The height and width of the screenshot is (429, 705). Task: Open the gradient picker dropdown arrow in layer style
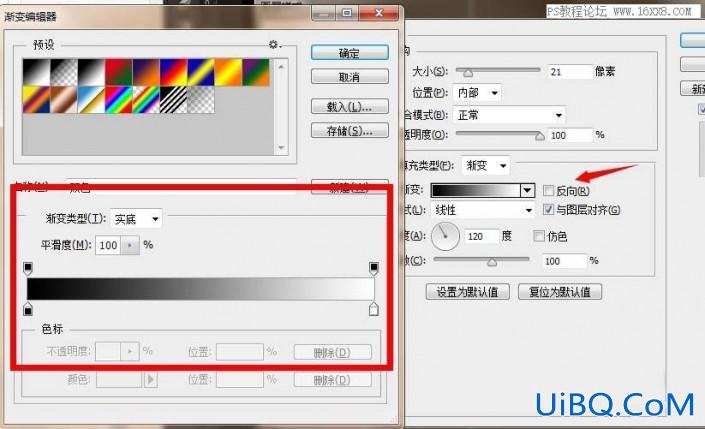click(x=528, y=191)
